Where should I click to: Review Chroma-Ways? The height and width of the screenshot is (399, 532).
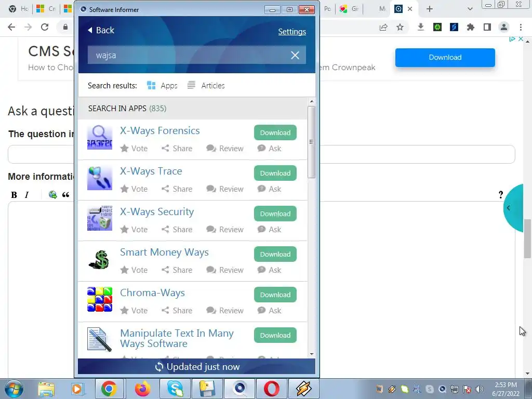point(224,311)
